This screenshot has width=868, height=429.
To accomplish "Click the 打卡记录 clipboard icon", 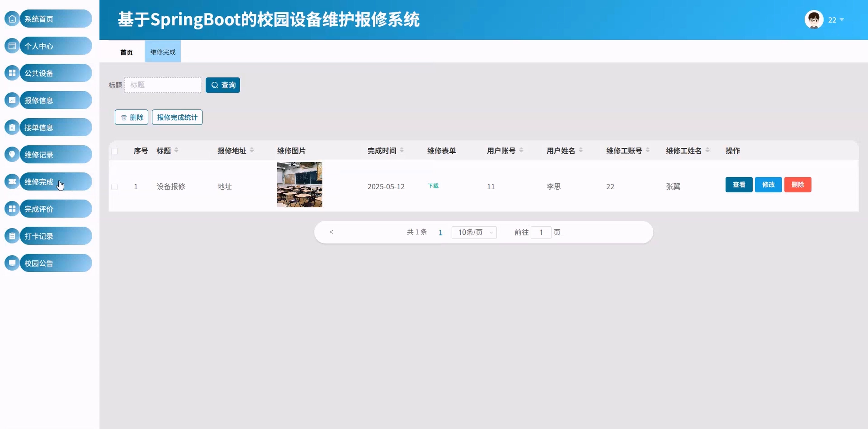I will (x=12, y=236).
